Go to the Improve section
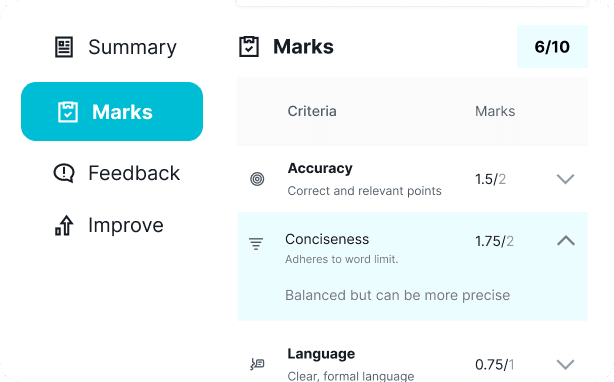Image resolution: width=614 pixels, height=382 pixels. [x=108, y=225]
